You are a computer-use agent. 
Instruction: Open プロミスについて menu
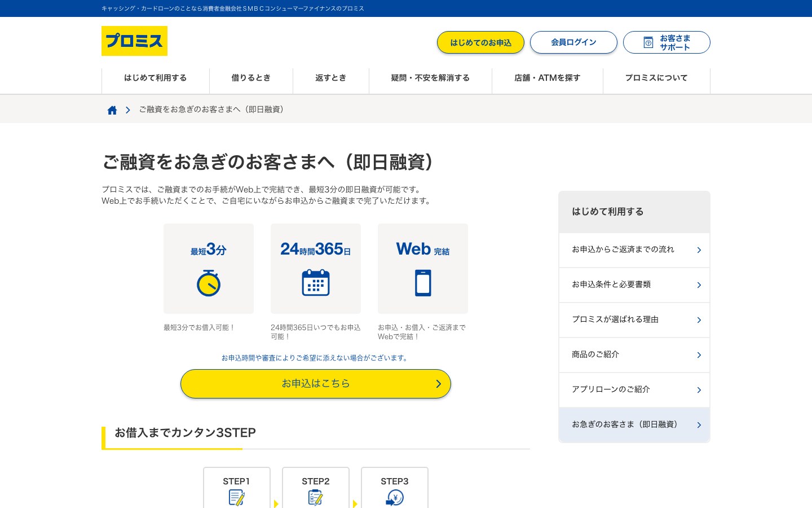656,78
